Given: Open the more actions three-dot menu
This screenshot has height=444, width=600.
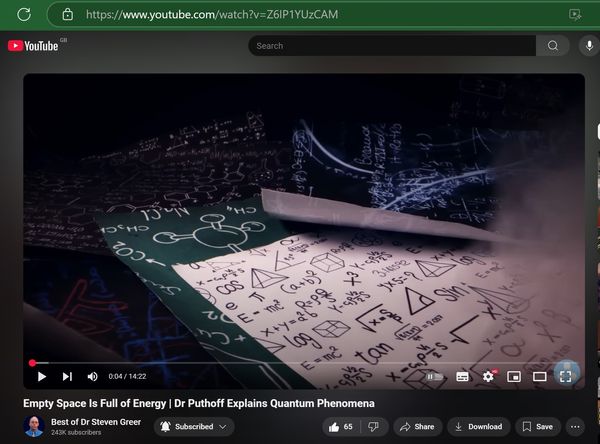Looking at the screenshot, I should pyautogui.click(x=575, y=427).
